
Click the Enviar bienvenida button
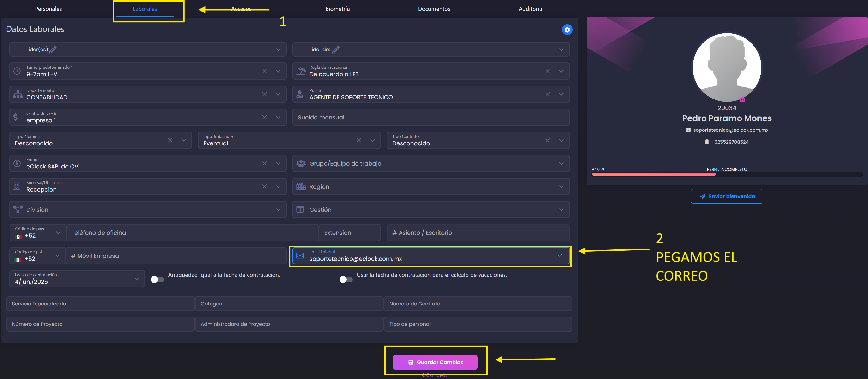point(727,196)
